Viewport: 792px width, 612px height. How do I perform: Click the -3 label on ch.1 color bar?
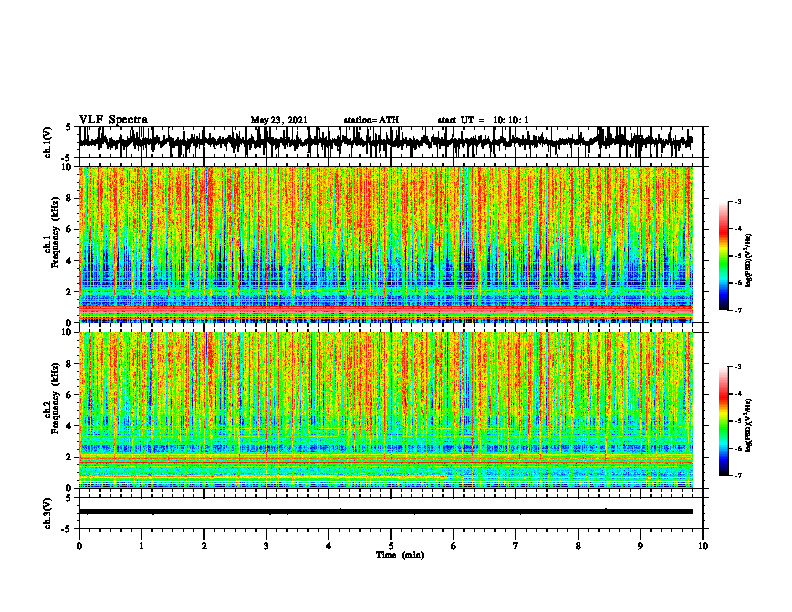738,202
